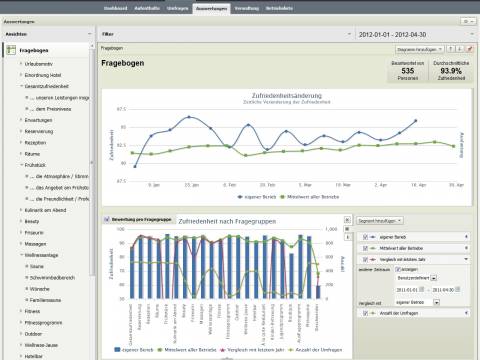The image size is (480, 360).
Task: Uncheck the 'eigener Bereich' segment checkbox
Action: (365, 237)
